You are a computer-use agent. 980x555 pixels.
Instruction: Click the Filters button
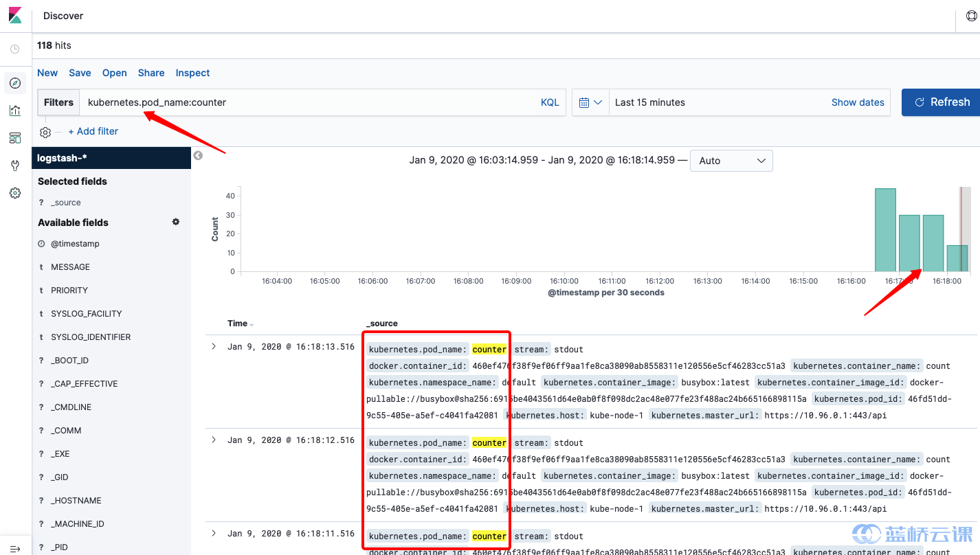pyautogui.click(x=58, y=102)
